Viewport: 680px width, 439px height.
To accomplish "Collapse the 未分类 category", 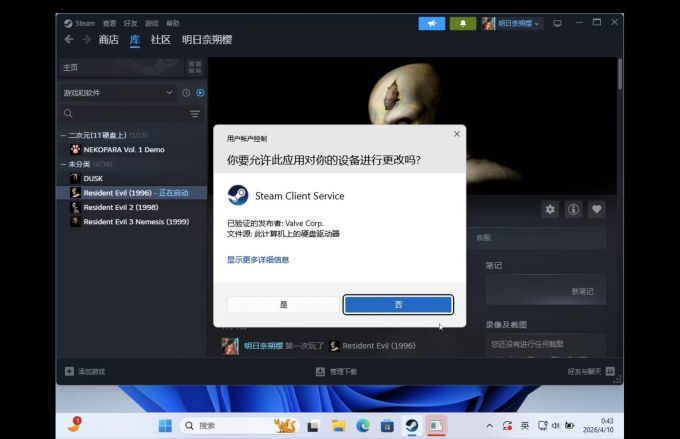I will [x=63, y=164].
